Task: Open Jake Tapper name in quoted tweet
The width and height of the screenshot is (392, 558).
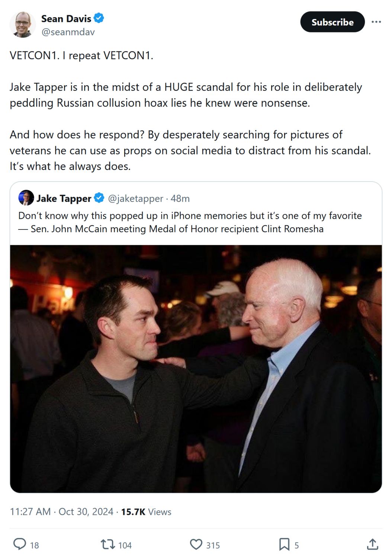Action: [x=64, y=199]
